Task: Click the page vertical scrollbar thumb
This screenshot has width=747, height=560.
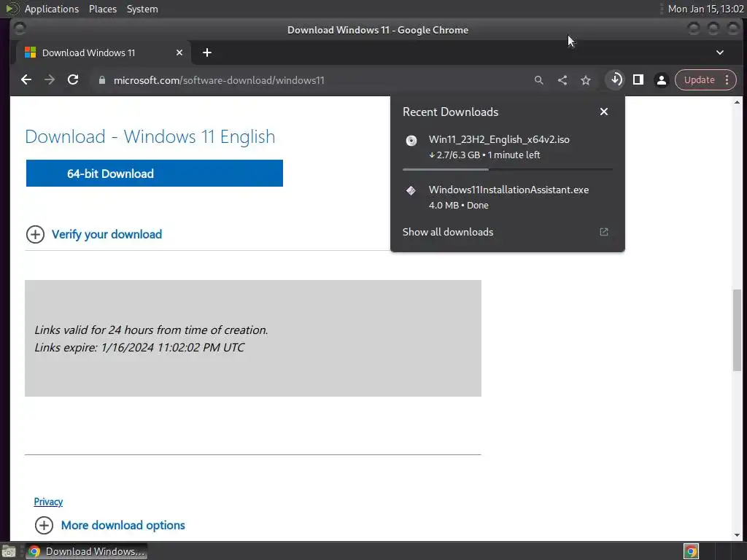Action: pos(737,330)
